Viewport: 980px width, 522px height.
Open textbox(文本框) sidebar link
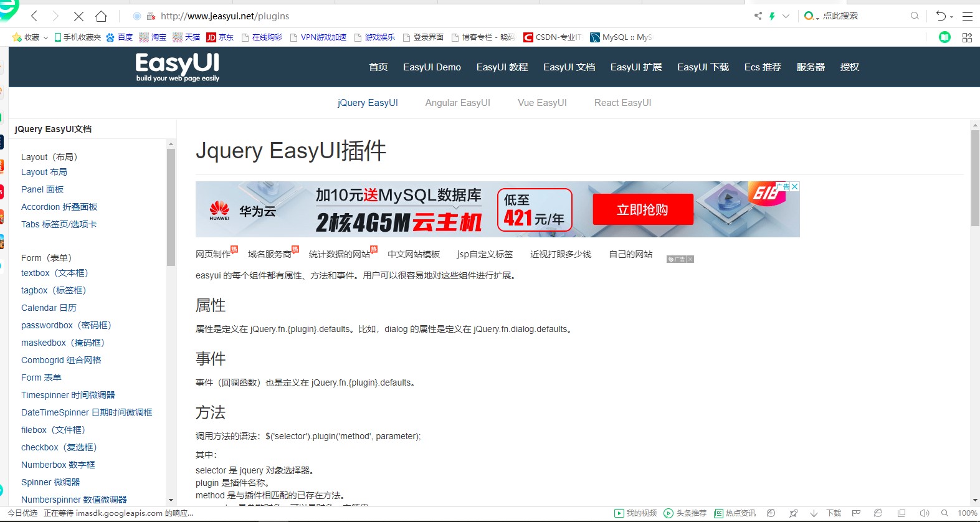[x=55, y=273]
